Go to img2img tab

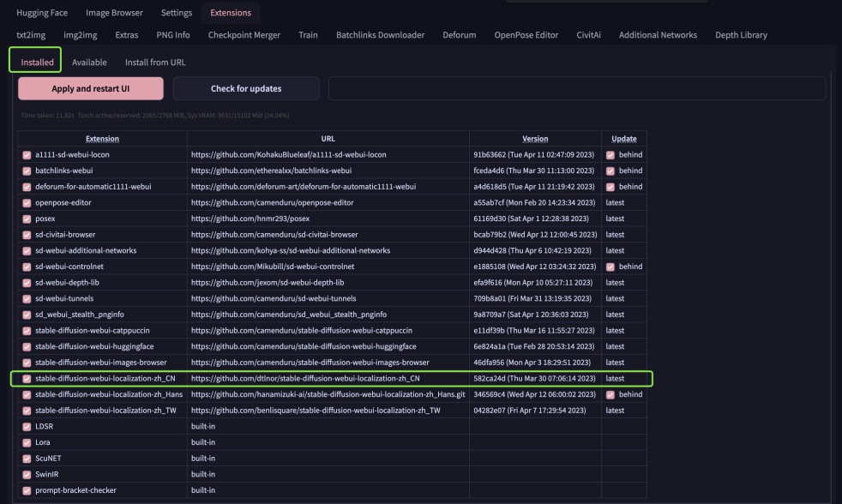coord(80,35)
